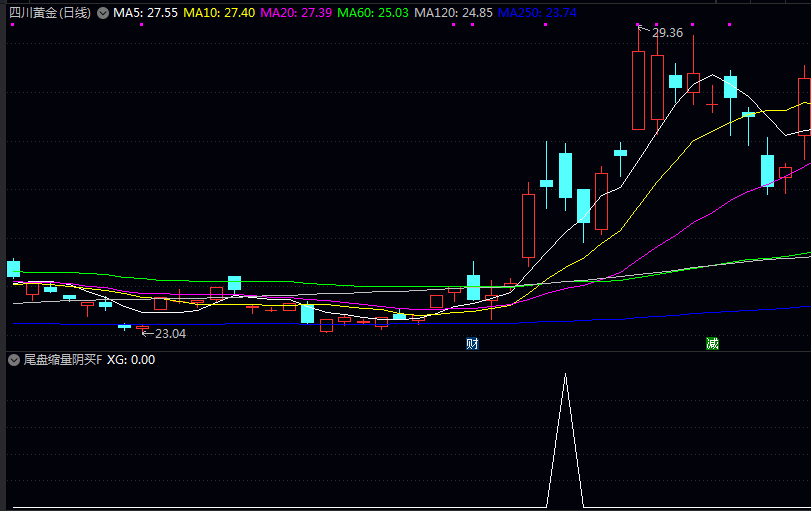811x511 pixels.
Task: Open the dropdown arrow beside 四川黄金(日线)
Action: point(102,13)
